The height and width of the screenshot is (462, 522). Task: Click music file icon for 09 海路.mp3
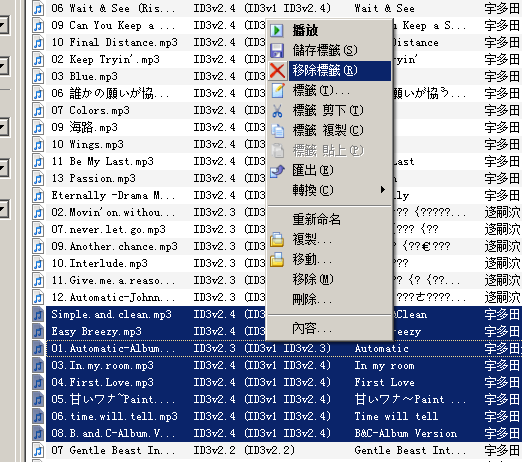pos(38,127)
